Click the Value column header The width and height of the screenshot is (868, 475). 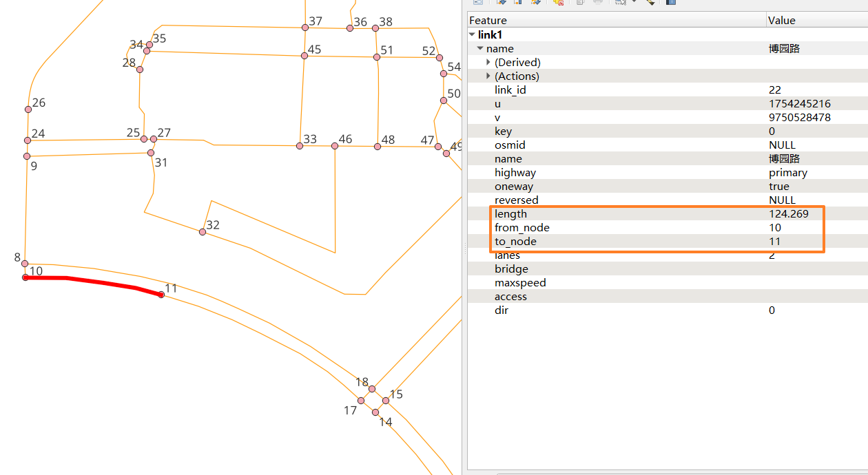[x=817, y=21]
